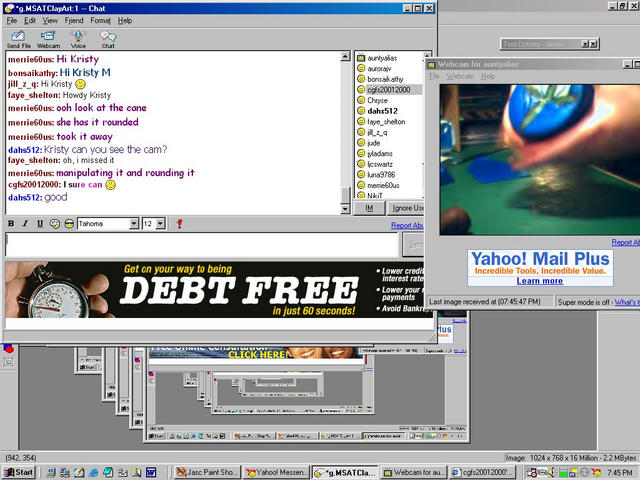
Task: Select user auntyalias in the list
Action: pyautogui.click(x=382, y=58)
